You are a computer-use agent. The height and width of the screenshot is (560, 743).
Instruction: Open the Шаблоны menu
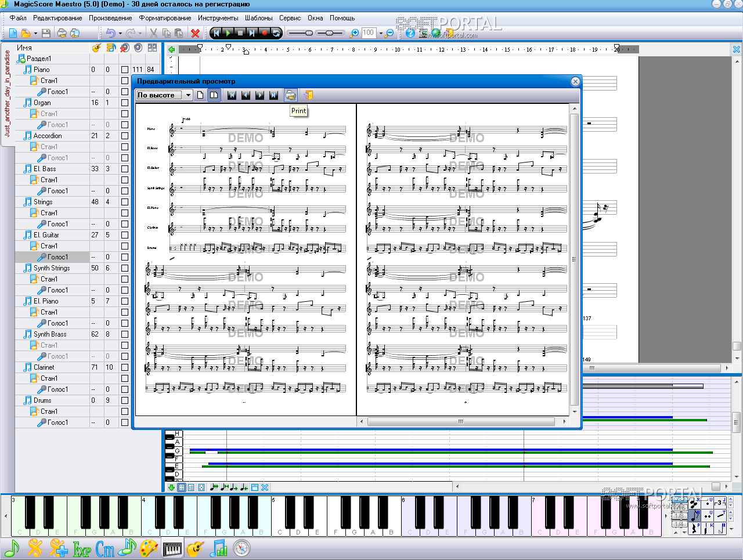pyautogui.click(x=258, y=18)
